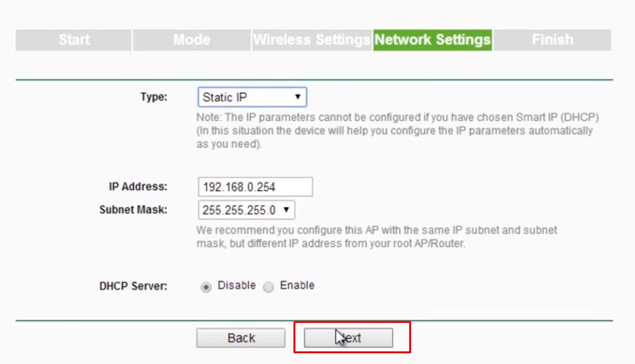Click the "Type:" field label
The image size is (635, 364).
[154, 97]
